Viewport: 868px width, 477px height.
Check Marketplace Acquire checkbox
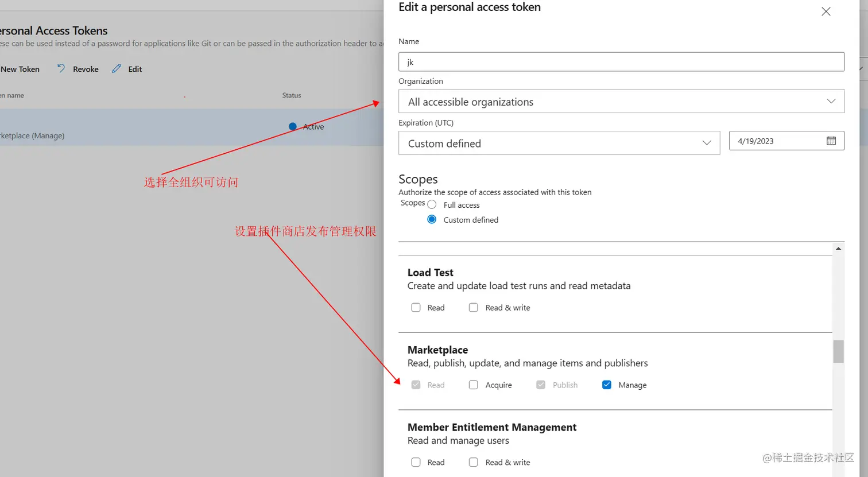click(473, 385)
